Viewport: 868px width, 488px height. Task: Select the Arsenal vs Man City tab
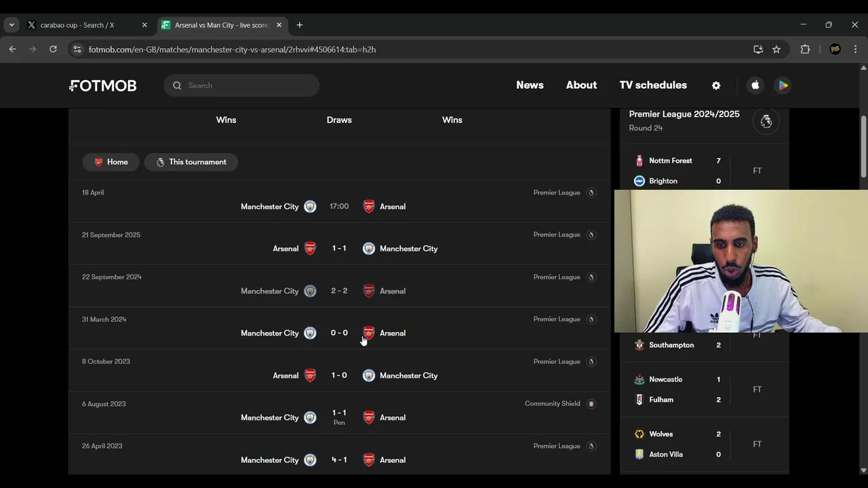[x=221, y=25]
